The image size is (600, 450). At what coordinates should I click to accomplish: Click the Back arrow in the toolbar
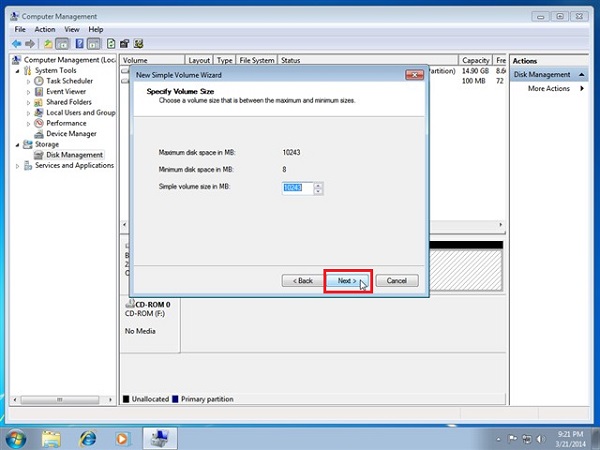click(x=17, y=44)
